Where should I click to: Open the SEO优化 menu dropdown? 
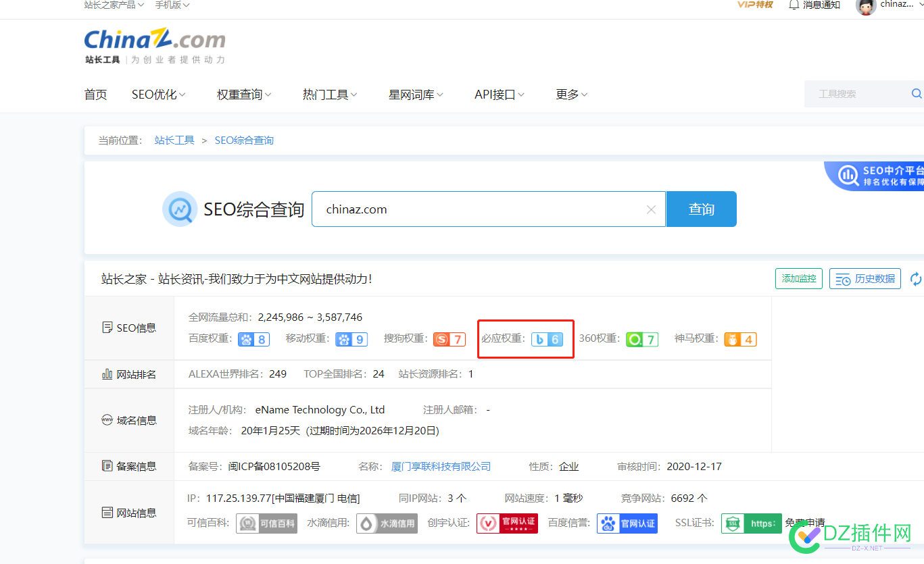tap(159, 95)
